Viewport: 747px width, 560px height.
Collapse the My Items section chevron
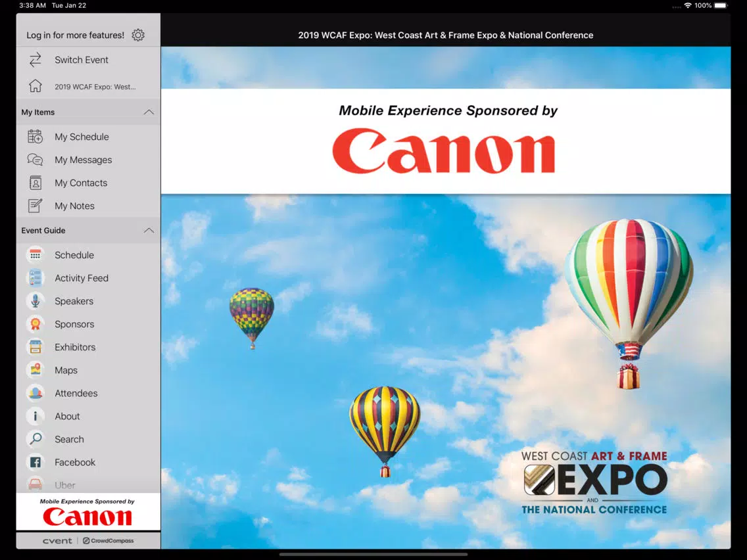(149, 112)
